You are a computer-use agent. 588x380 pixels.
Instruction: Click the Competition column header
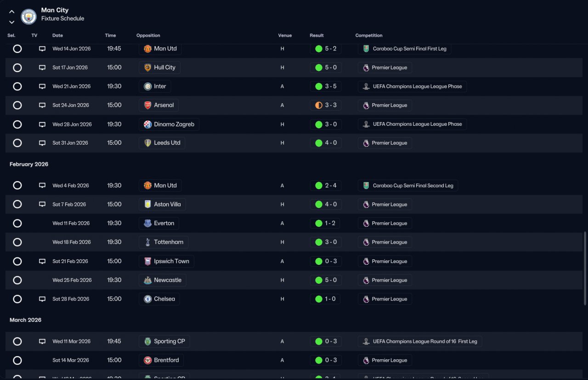(x=369, y=35)
